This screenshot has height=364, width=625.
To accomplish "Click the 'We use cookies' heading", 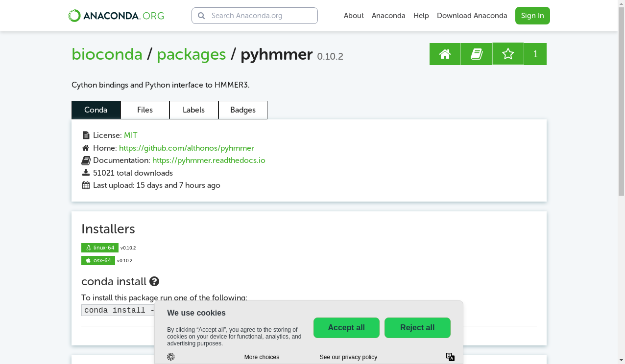I will coord(196,313).
